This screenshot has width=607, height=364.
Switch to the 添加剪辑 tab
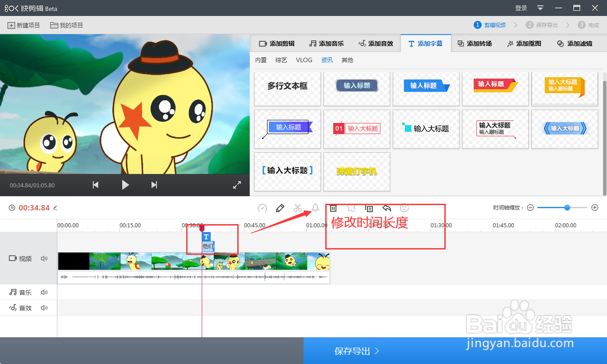[277, 44]
